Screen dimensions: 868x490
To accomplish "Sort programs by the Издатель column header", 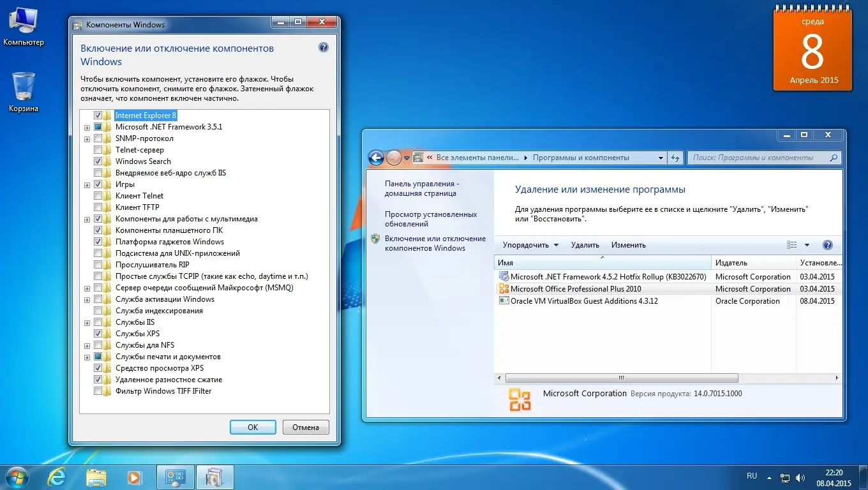I will 754,263.
